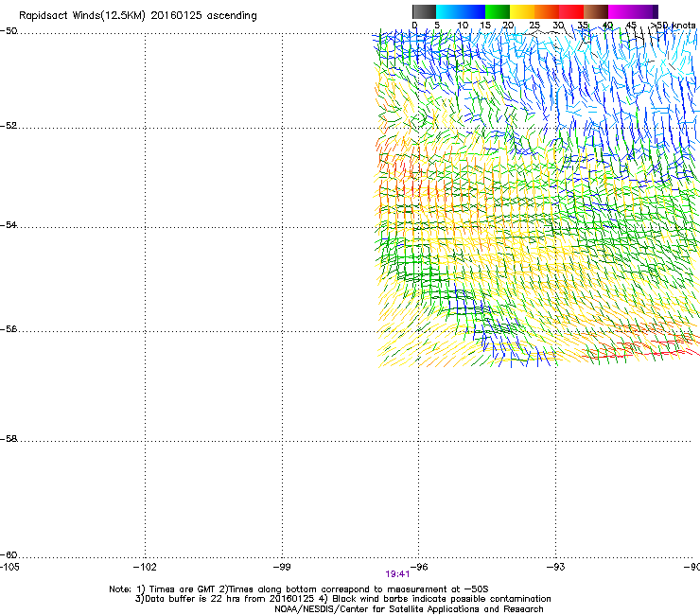Click the '-93' longitude axis label
This screenshot has width=700, height=615.
[x=556, y=567]
